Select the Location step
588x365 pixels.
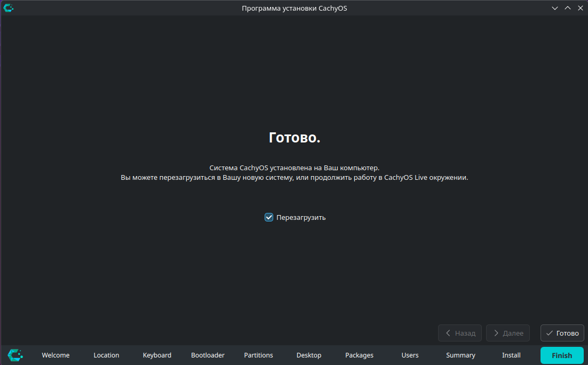107,355
